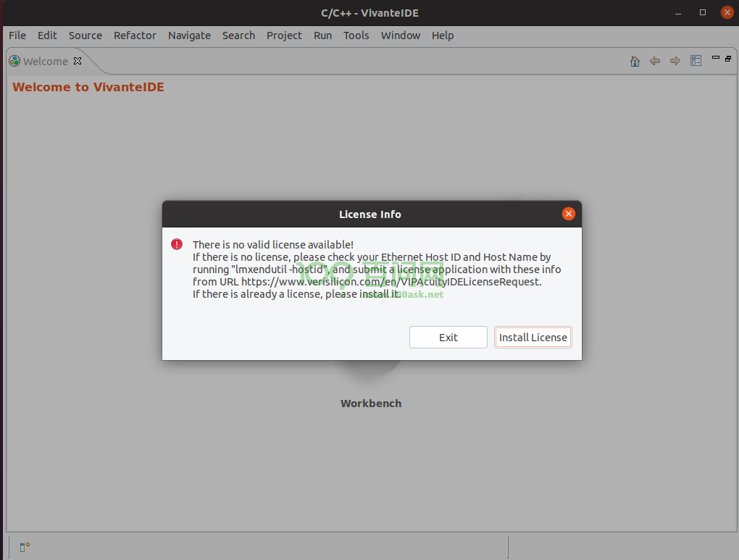Click the Exit button in dialog
This screenshot has height=560, width=739.
448,338
